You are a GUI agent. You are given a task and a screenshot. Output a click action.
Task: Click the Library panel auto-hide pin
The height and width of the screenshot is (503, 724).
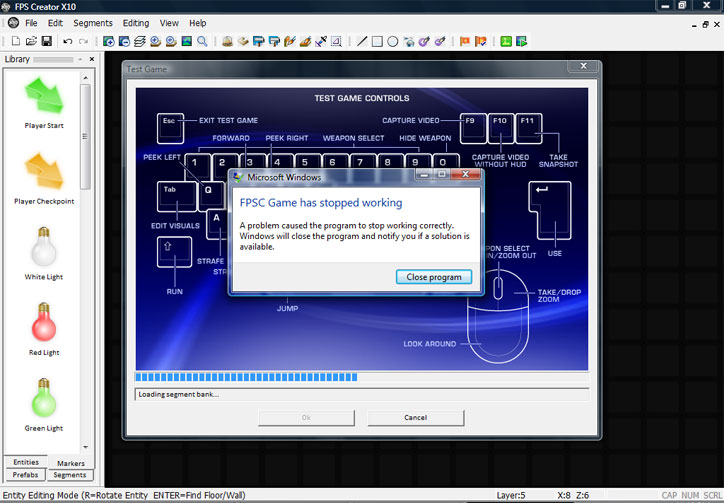point(80,59)
